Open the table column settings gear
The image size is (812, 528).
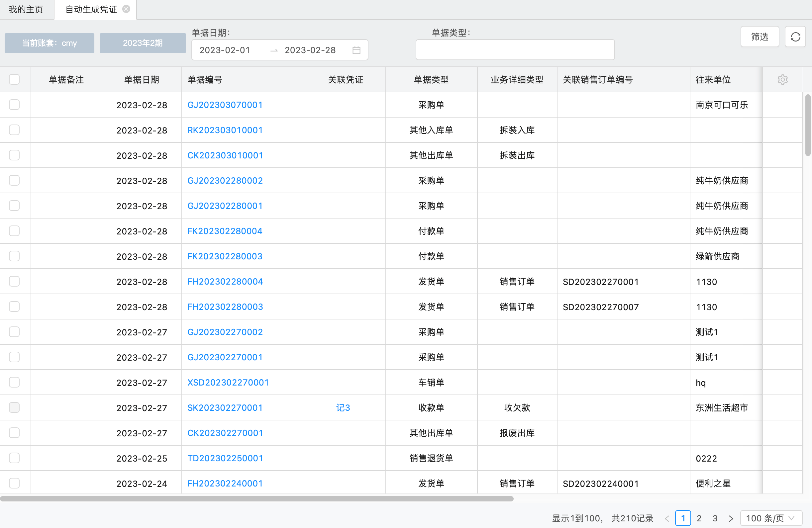tap(782, 79)
